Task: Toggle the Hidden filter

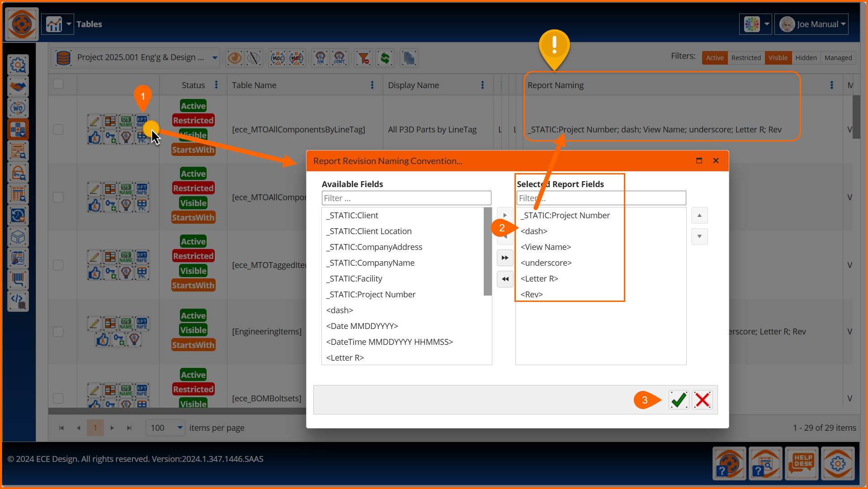Action: (x=806, y=58)
